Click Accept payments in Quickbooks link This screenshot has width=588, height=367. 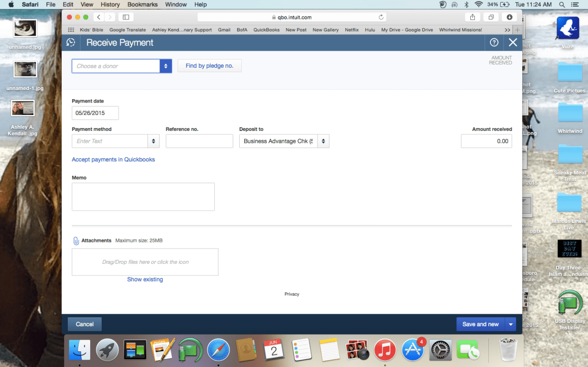(113, 159)
